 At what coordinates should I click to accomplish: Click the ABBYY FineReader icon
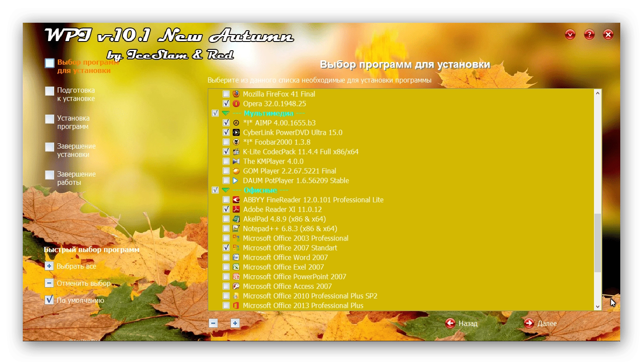pyautogui.click(x=236, y=200)
